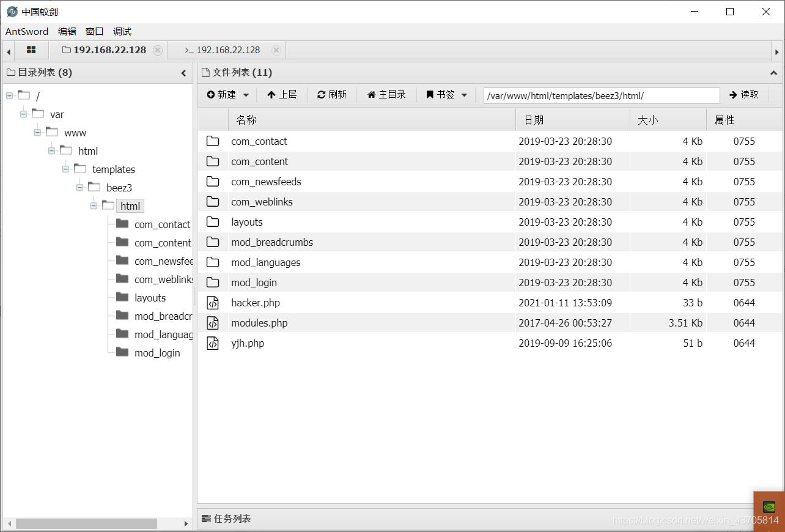Open the AntSword menu

[27, 32]
